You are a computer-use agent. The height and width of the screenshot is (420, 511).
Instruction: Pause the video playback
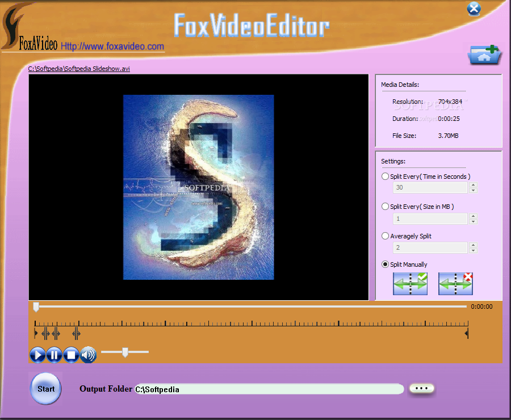coord(55,355)
